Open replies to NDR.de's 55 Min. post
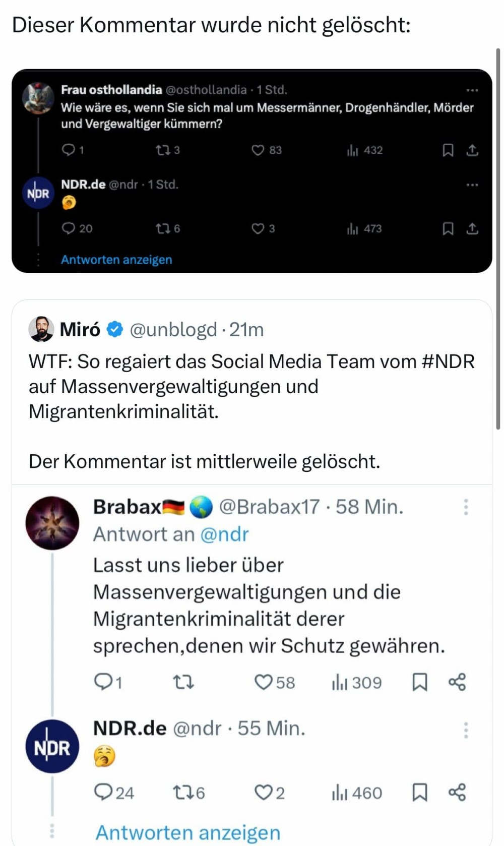The image size is (504, 846). pos(103,793)
